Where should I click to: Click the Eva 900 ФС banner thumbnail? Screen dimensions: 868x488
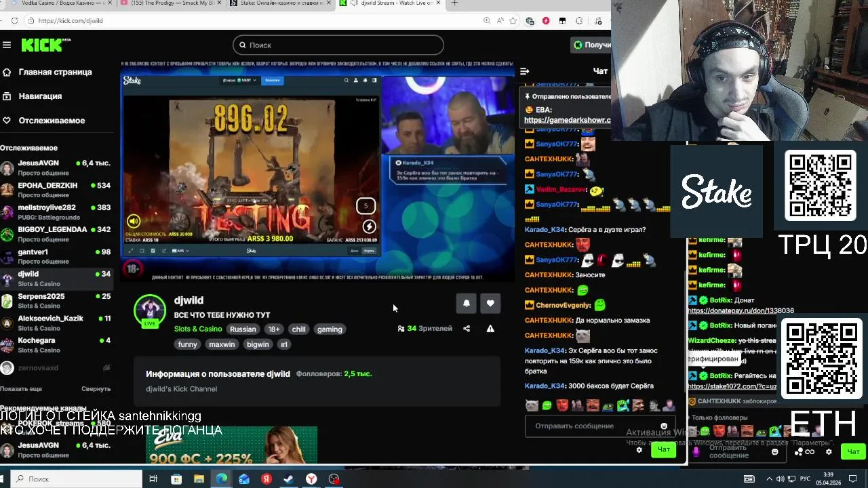pos(231,445)
